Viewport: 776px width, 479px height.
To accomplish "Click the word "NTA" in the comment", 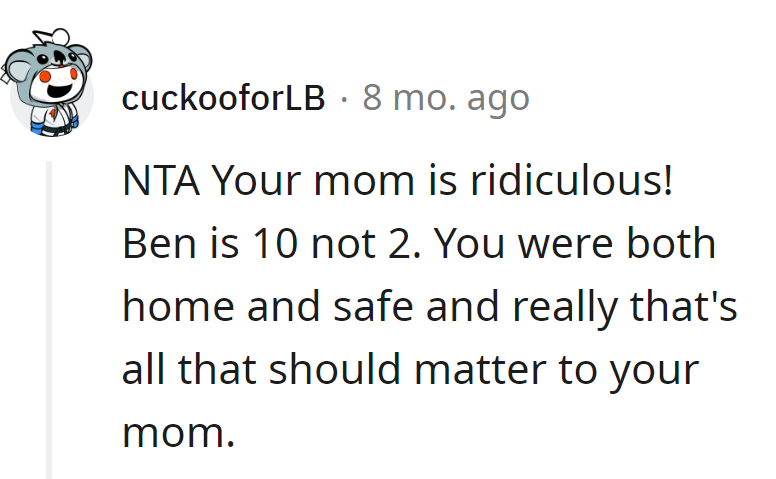I will point(160,182).
